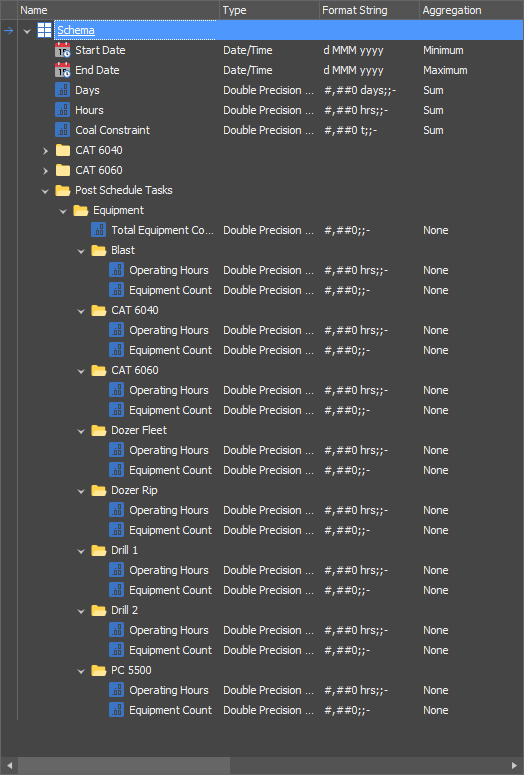Expand the top-level CAT 6040 folder
The height and width of the screenshot is (775, 524).
click(x=45, y=151)
